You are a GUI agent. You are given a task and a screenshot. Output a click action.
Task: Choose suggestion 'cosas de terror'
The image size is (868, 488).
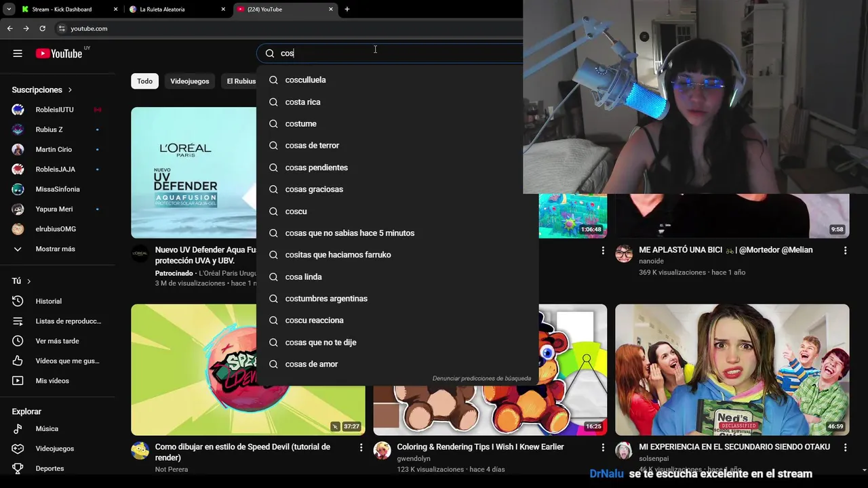pos(397,145)
